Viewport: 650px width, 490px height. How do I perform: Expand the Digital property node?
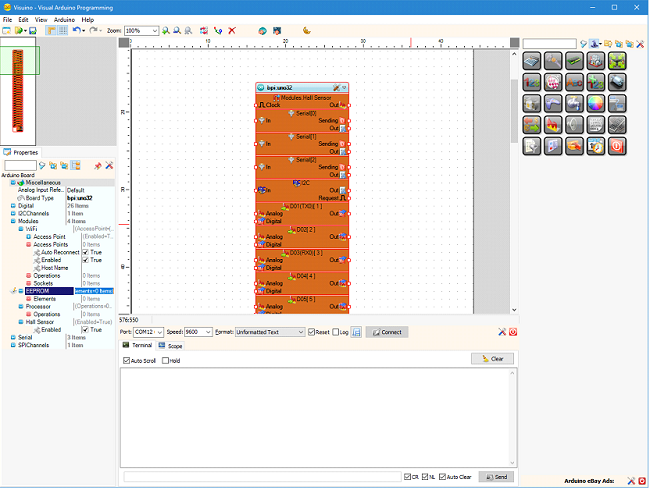[13, 206]
